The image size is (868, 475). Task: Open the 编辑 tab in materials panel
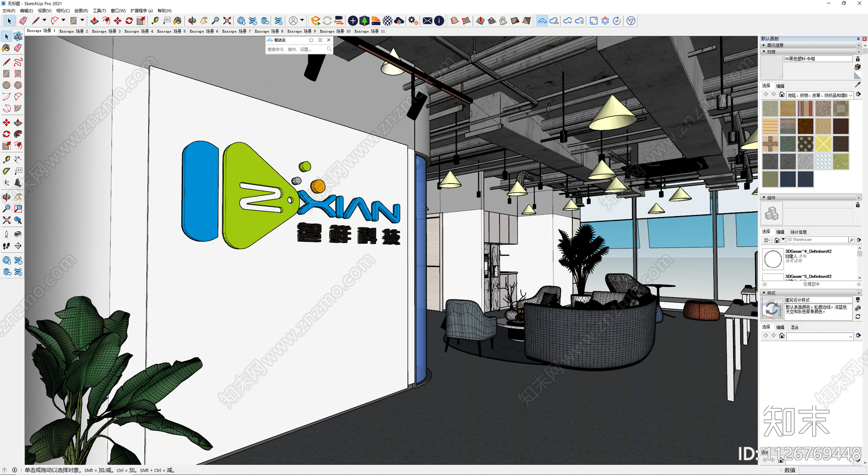[780, 86]
